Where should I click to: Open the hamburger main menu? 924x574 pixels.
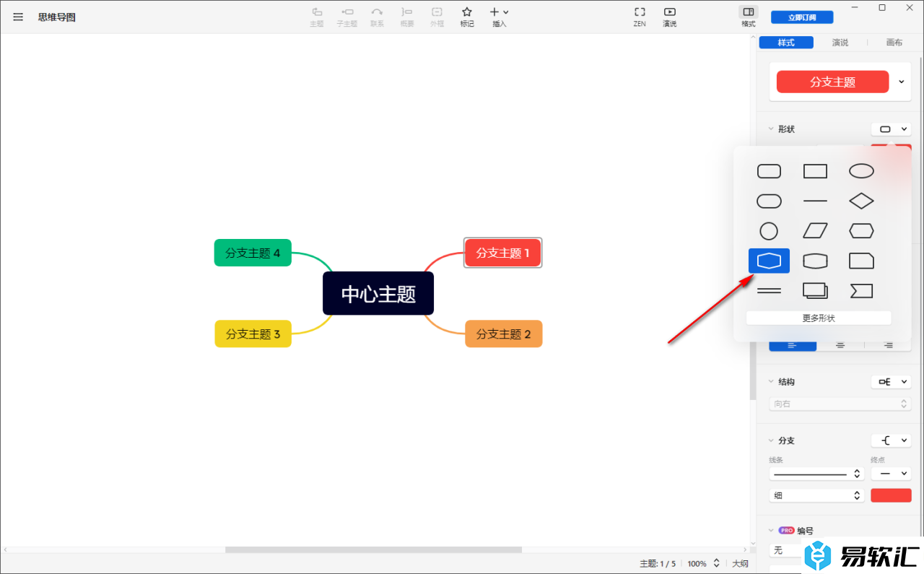(x=18, y=17)
